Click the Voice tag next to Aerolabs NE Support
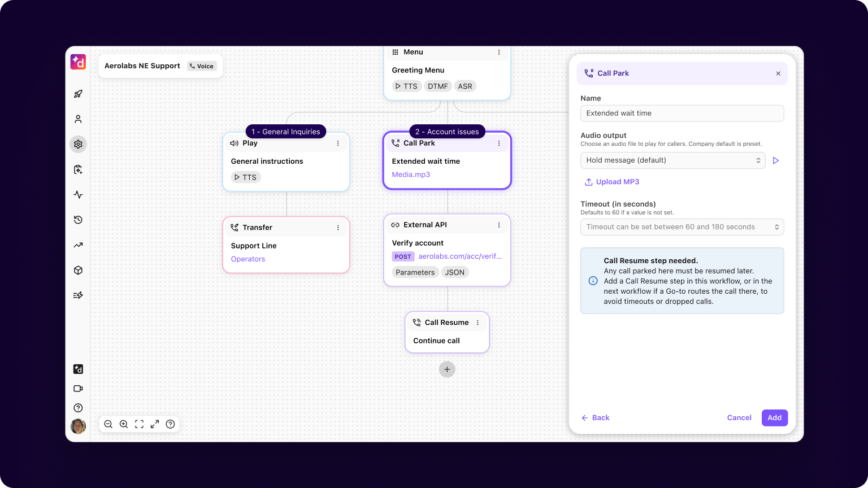The height and width of the screenshot is (488, 868). click(202, 66)
